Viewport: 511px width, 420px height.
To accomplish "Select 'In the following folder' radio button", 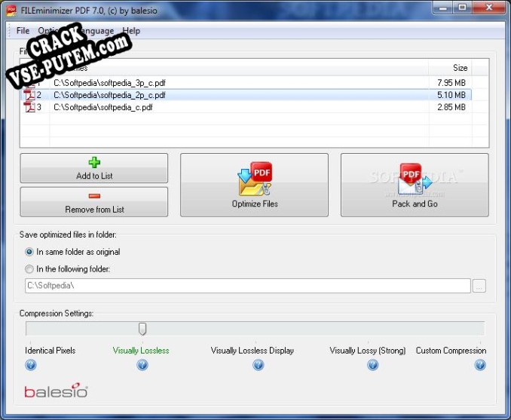I will pos(29,269).
